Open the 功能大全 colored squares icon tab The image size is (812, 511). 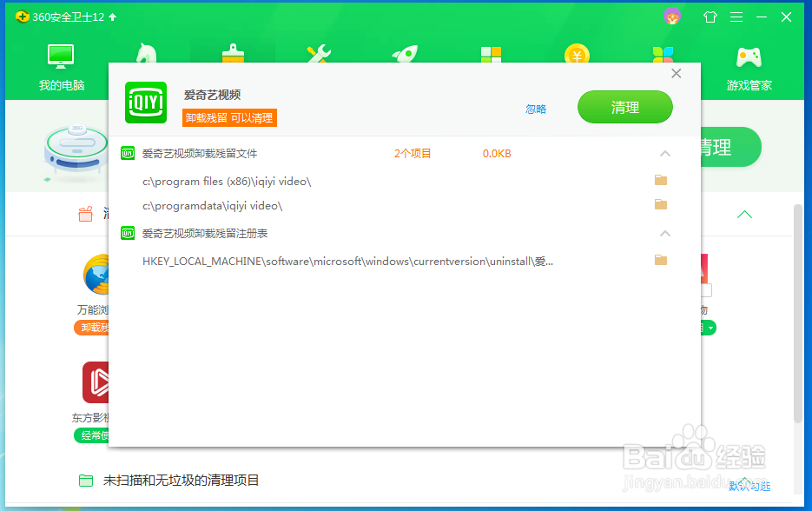pyautogui.click(x=491, y=54)
